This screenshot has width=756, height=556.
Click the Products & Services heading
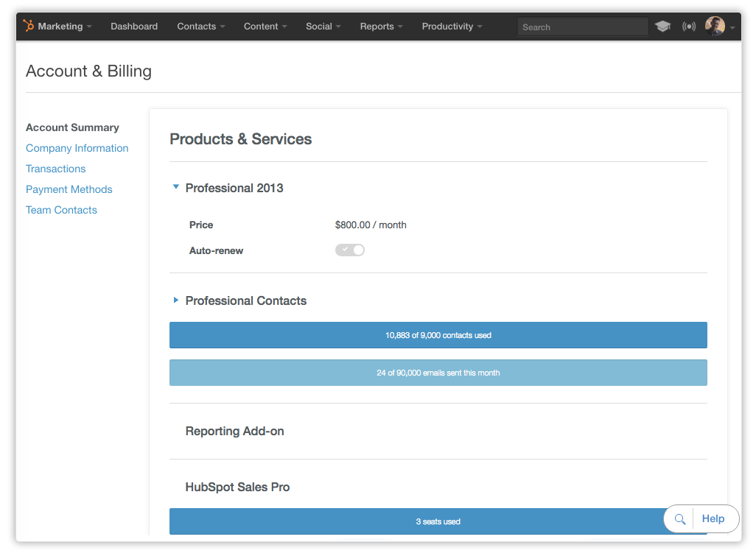click(241, 139)
